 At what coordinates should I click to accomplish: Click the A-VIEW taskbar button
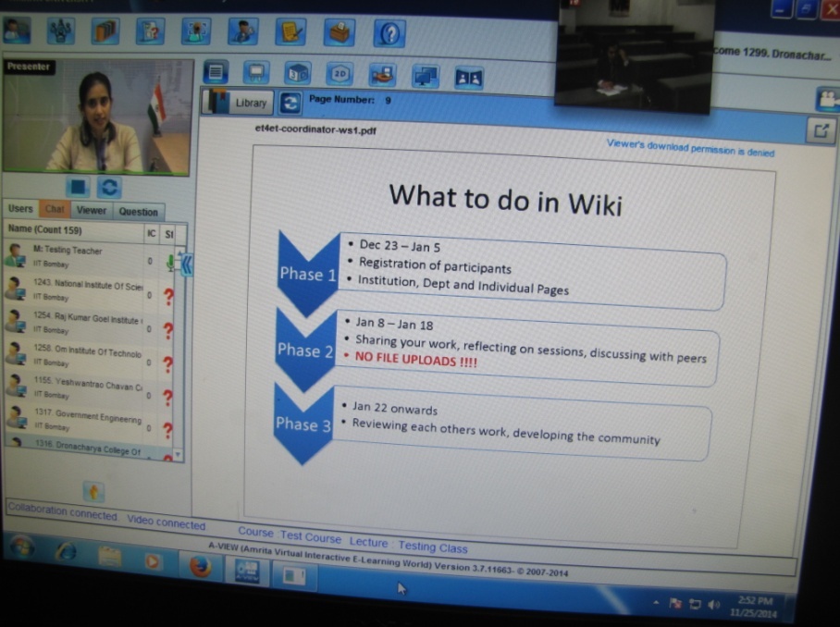pyautogui.click(x=247, y=571)
